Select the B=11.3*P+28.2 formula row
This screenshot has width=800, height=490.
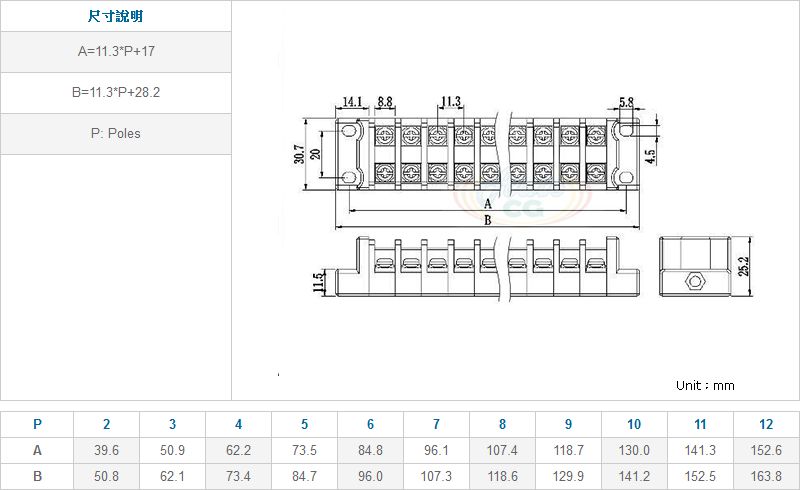coord(116,93)
